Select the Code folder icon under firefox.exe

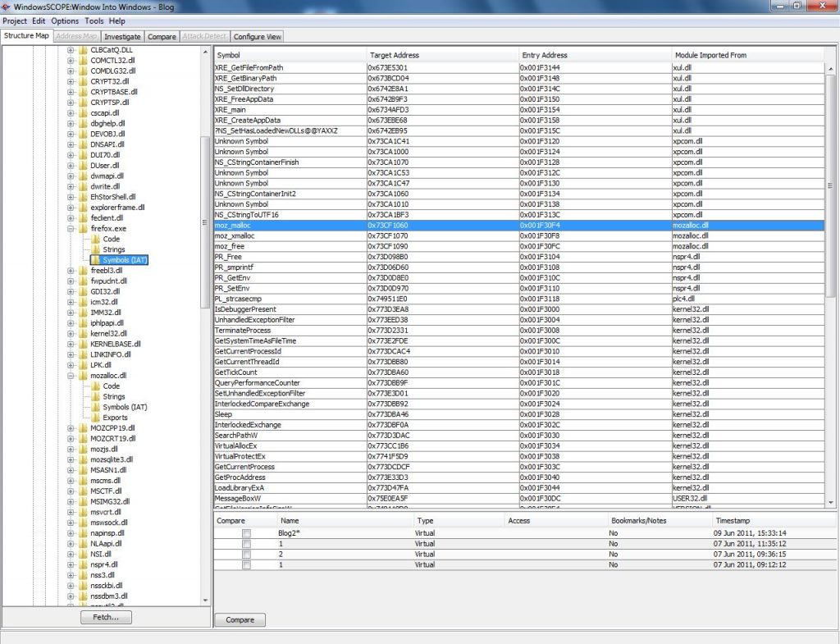(x=95, y=239)
